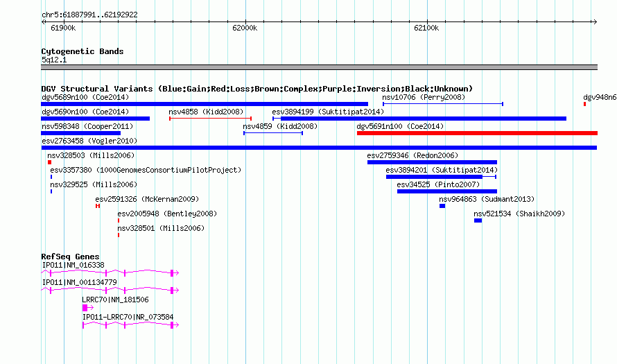Select the blue esv3894201 (Suktitipat2014) gain bar
Viewport: 617px width, 364px height.
(441, 177)
